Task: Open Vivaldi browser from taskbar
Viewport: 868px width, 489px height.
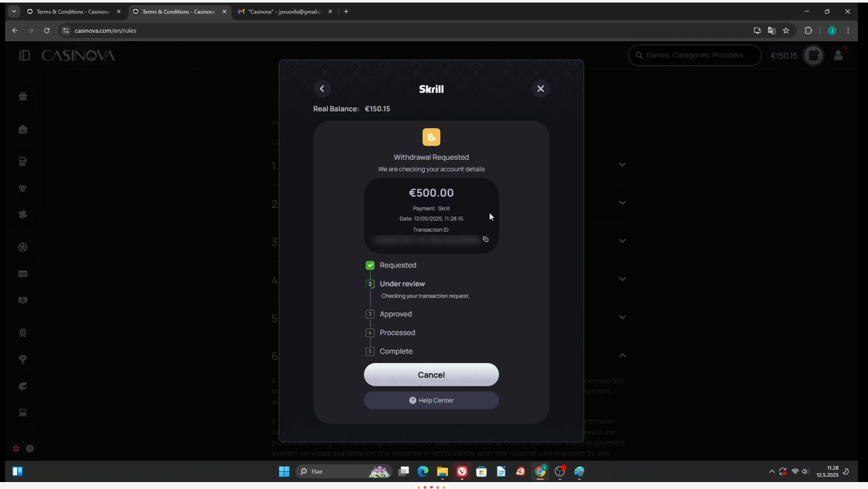Action: pos(462,471)
